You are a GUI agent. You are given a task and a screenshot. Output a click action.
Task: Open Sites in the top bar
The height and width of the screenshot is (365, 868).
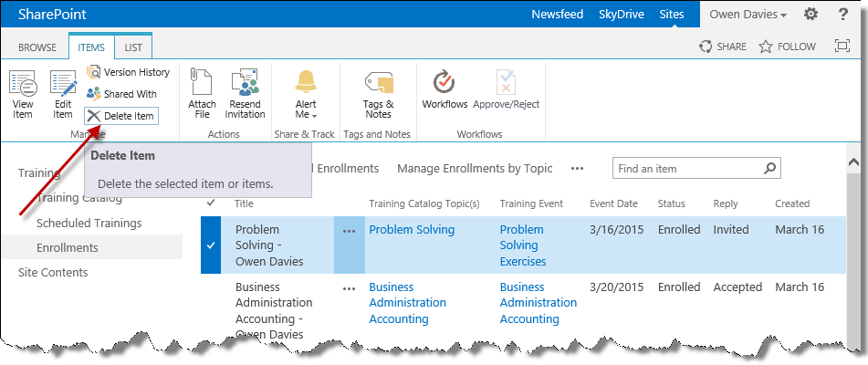pyautogui.click(x=672, y=15)
